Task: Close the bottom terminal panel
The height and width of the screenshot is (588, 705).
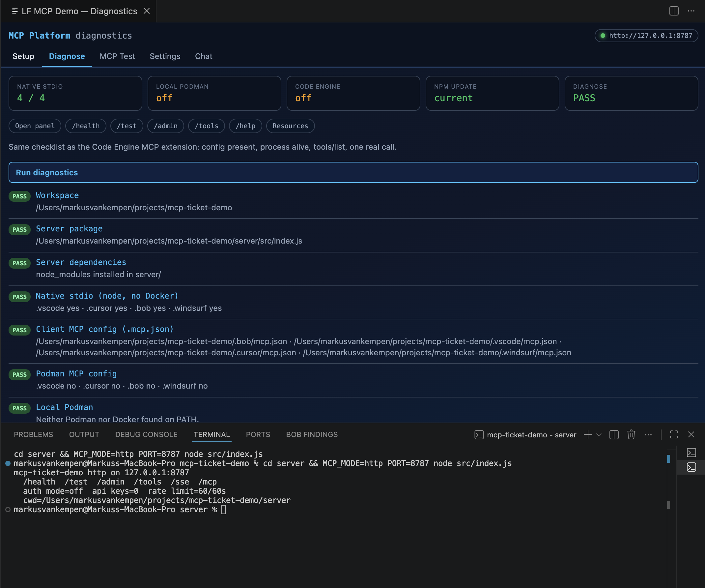Action: [691, 434]
